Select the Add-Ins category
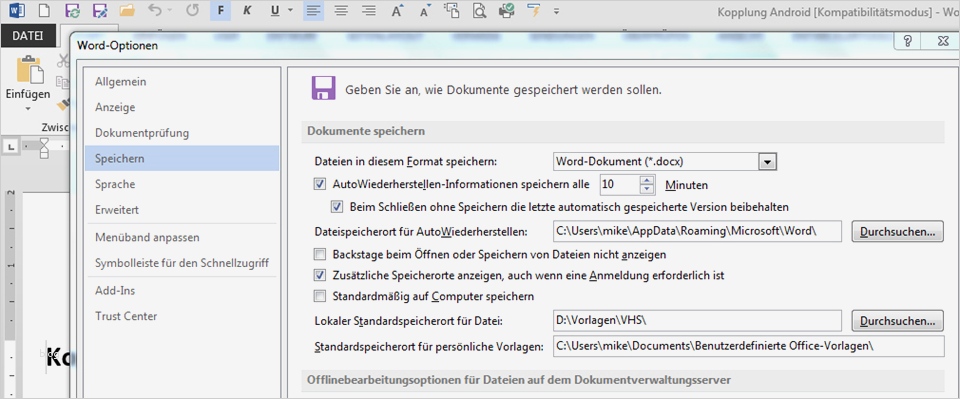Screen dimensions: 960x399 point(182,291)
